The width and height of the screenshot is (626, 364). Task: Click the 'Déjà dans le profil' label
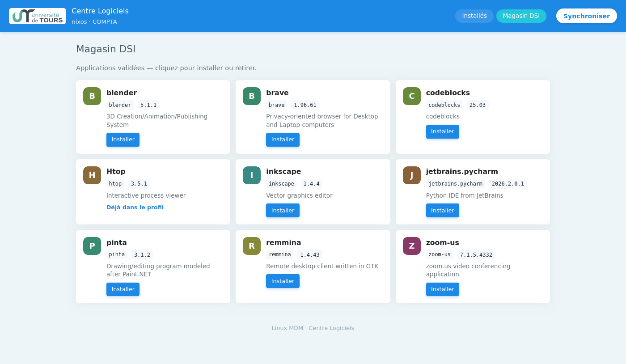pyautogui.click(x=135, y=207)
